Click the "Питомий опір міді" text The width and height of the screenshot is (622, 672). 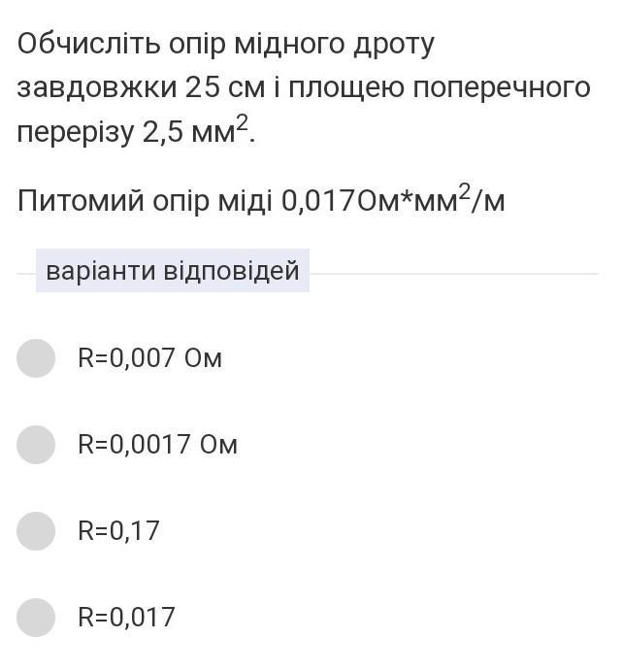[x=146, y=201]
